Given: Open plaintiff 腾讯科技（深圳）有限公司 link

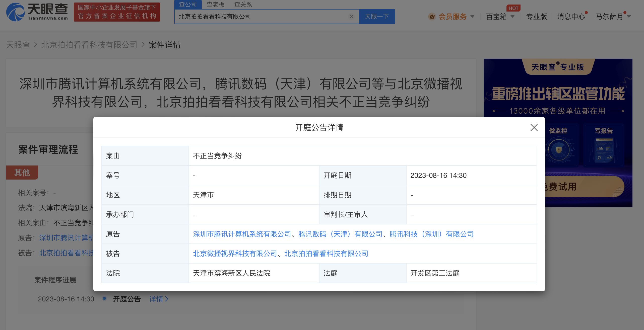Looking at the screenshot, I should point(431,234).
